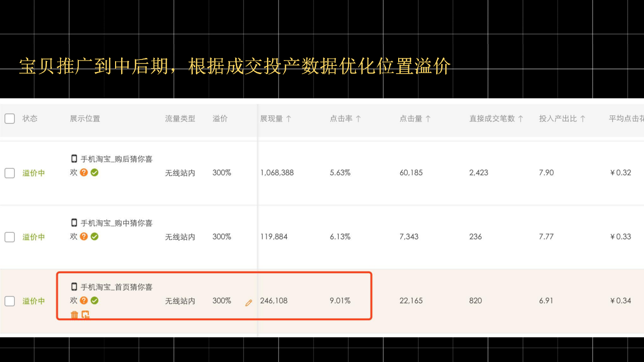Click ROI value 7.77
The image size is (644, 362).
(547, 236)
